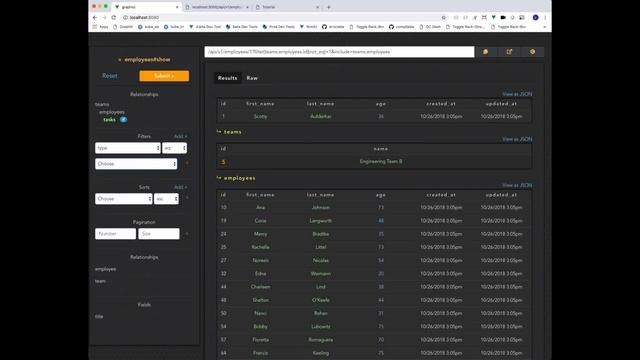Select the tasks relationship label
This screenshot has height=360, width=640.
[109, 120]
